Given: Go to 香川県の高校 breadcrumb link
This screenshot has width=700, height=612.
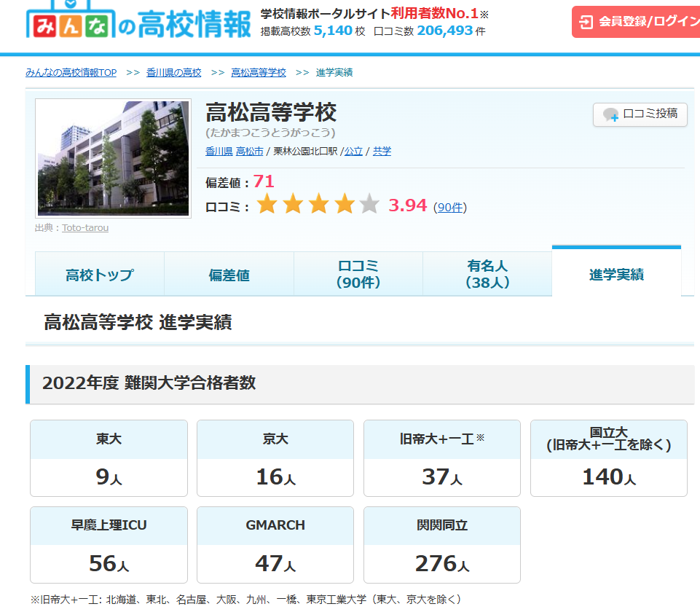Looking at the screenshot, I should pos(173,73).
